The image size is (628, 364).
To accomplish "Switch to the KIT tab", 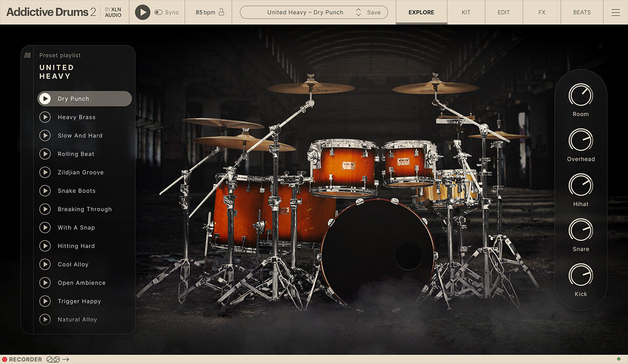I will click(x=466, y=13).
